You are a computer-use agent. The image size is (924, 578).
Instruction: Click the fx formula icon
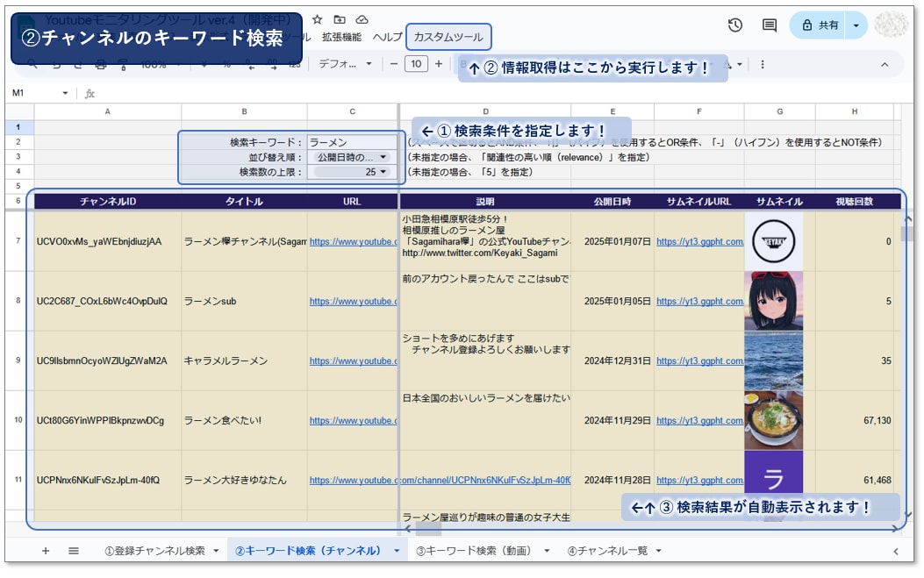tap(90, 93)
